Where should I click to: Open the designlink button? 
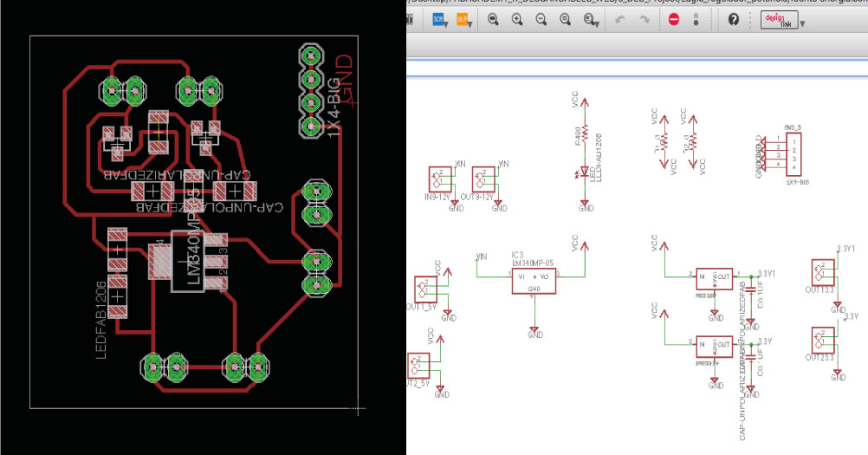pyautogui.click(x=779, y=20)
